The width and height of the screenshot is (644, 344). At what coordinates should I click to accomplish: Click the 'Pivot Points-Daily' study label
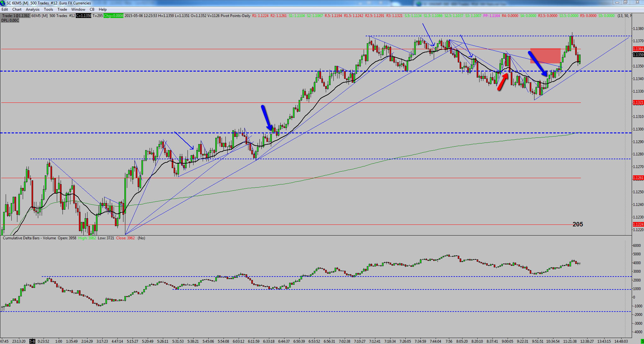[x=236, y=16]
